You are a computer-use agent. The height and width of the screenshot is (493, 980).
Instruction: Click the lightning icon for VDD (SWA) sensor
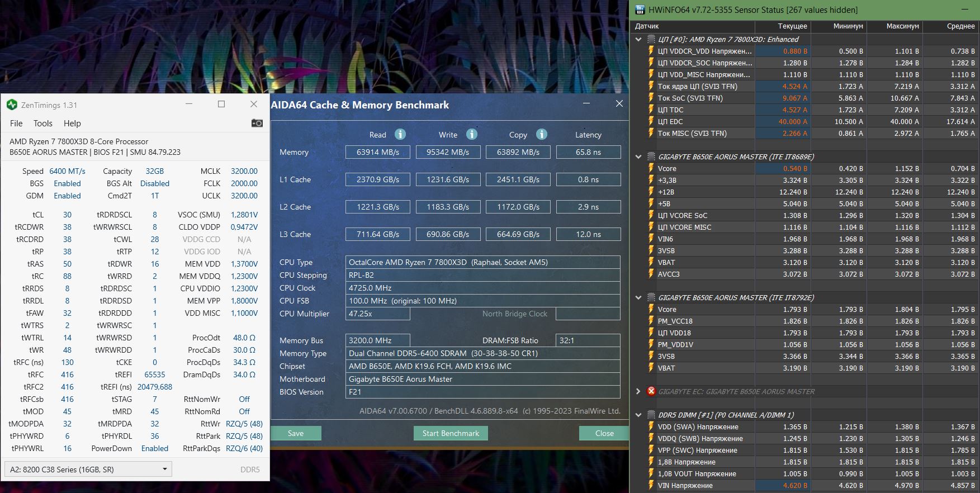pos(651,426)
